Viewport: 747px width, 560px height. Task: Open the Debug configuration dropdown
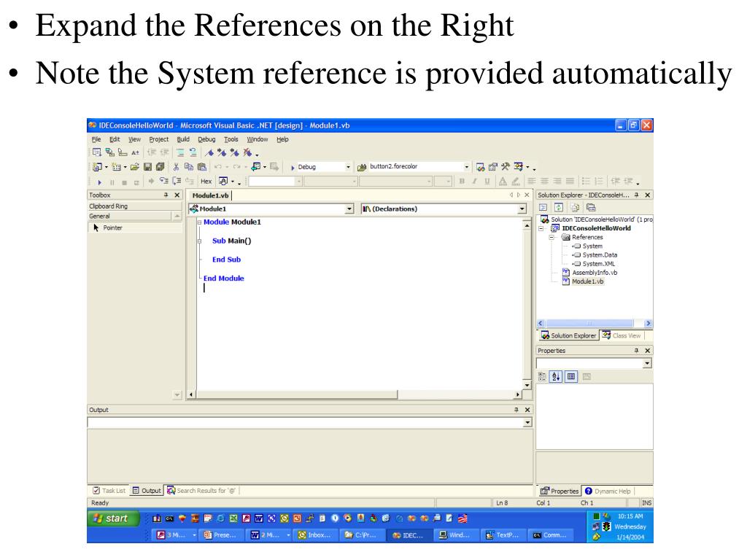(348, 167)
